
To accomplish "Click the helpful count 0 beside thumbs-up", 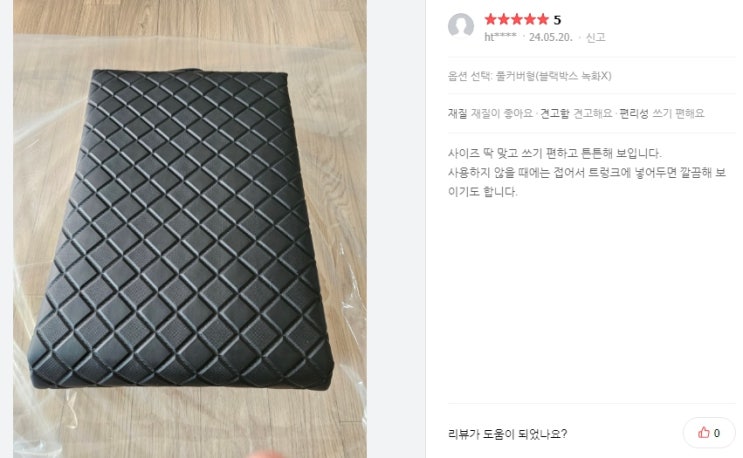I will click(717, 433).
